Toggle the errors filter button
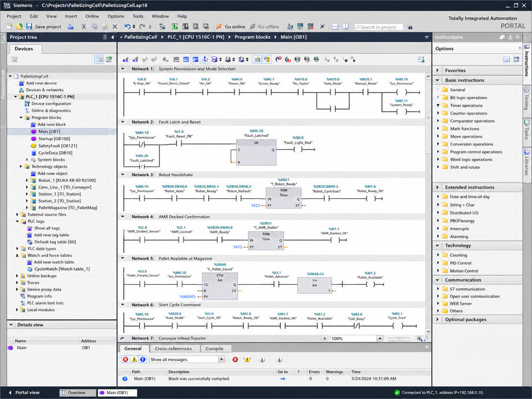This screenshot has height=399, width=532. (126, 359)
